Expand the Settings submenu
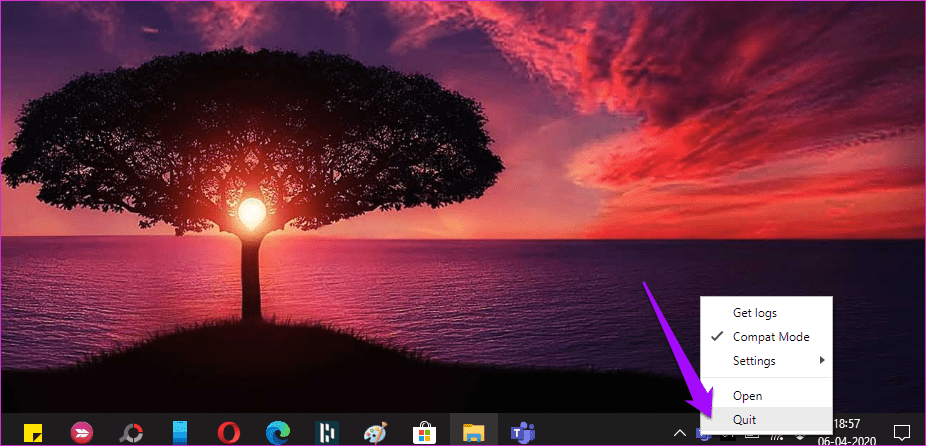 (x=753, y=360)
